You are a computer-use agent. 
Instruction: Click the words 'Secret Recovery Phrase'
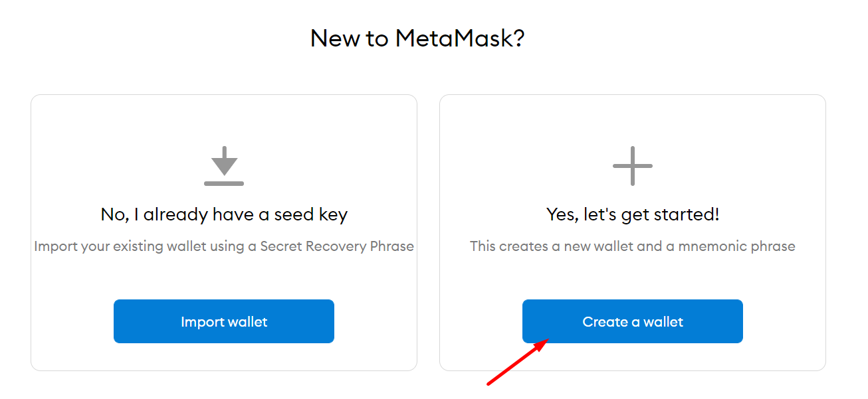point(337,246)
